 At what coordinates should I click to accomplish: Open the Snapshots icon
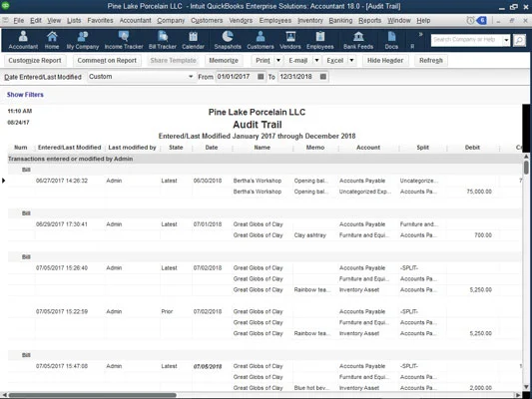tap(228, 40)
